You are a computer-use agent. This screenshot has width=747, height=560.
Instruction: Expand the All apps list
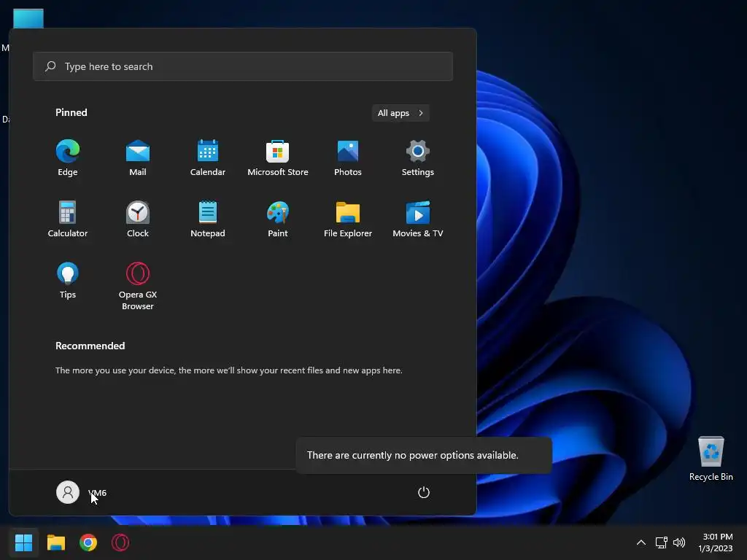pos(400,113)
